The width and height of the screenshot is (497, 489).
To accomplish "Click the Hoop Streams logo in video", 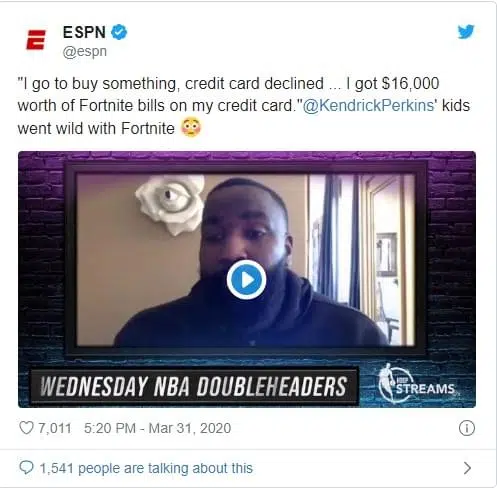I will click(x=417, y=383).
